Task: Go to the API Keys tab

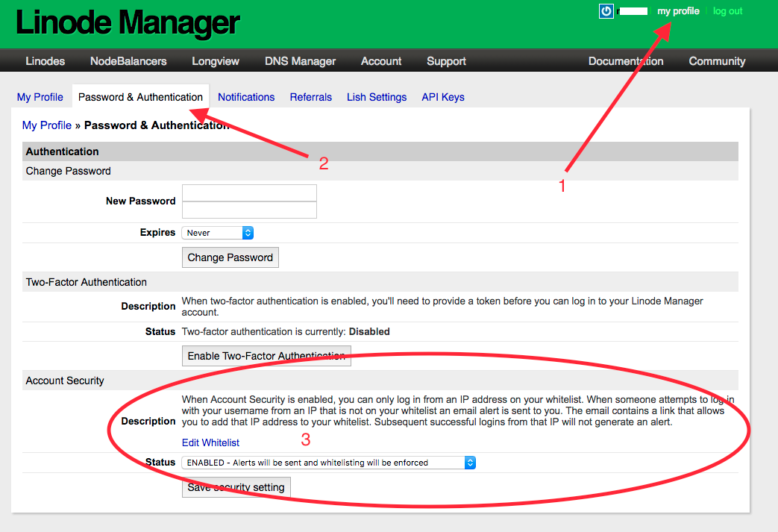Action: click(x=443, y=97)
